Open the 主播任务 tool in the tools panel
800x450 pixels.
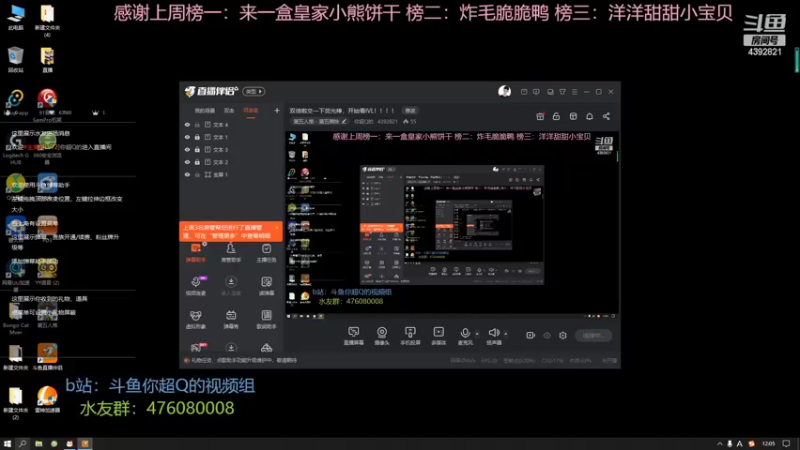click(x=266, y=253)
